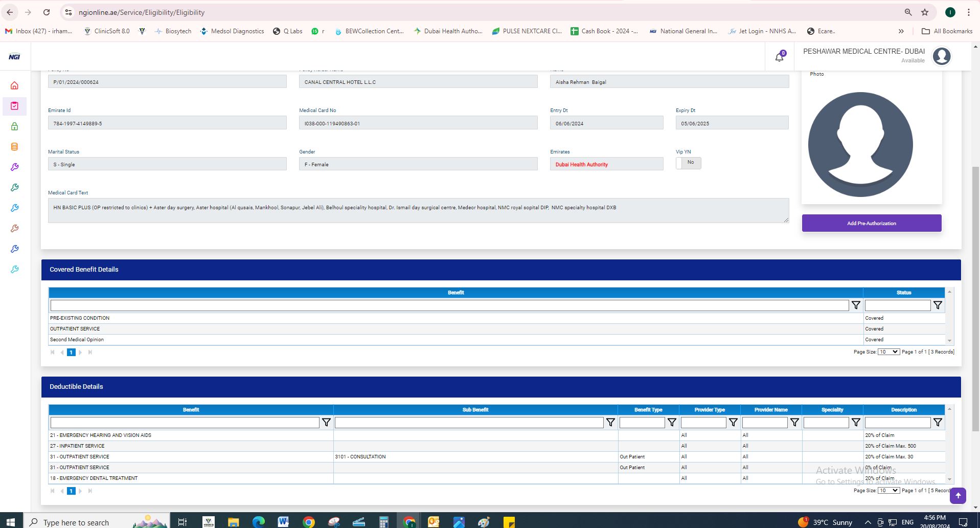Click filter icon for Sub Benefit column
This screenshot has height=528, width=980.
coord(610,423)
